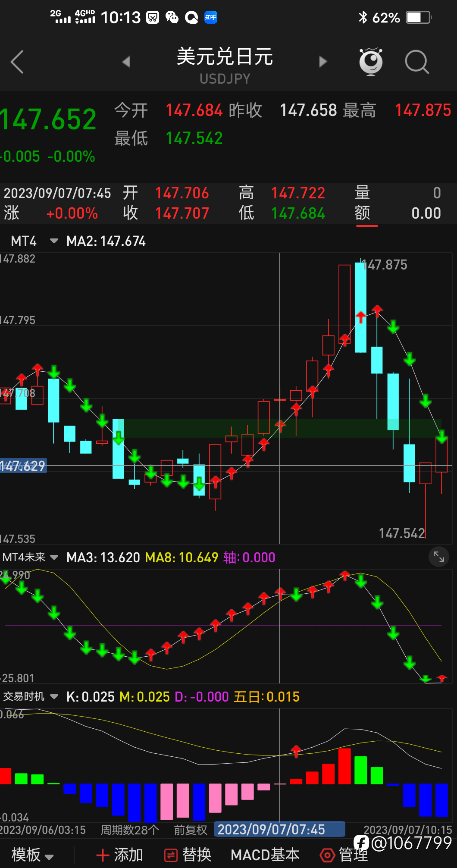Image resolution: width=457 pixels, height=868 pixels.
Task: Tap 最低 value 147.542 in header
Action: [194, 138]
